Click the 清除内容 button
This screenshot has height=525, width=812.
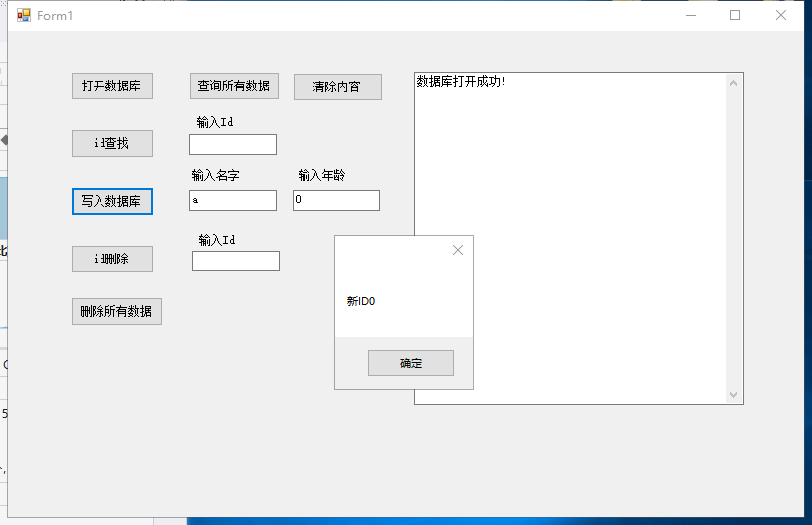pyautogui.click(x=337, y=87)
